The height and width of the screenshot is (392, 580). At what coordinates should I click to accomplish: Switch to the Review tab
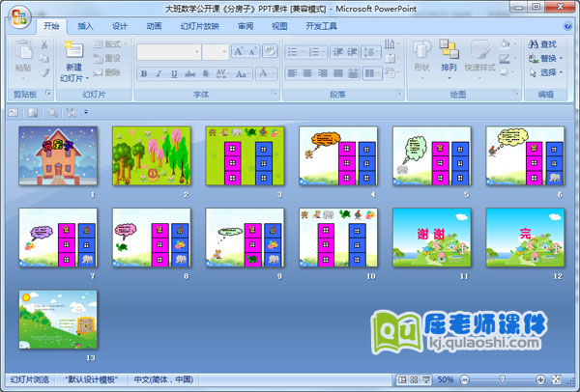246,26
